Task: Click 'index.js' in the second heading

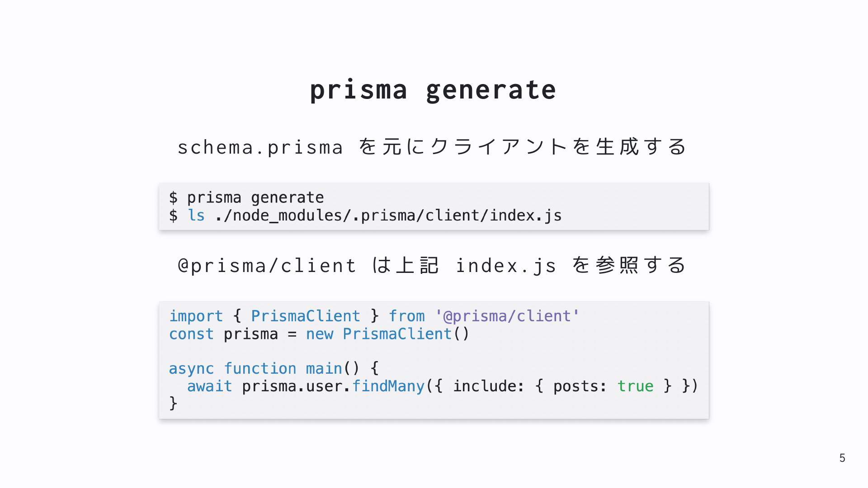Action: (x=506, y=266)
